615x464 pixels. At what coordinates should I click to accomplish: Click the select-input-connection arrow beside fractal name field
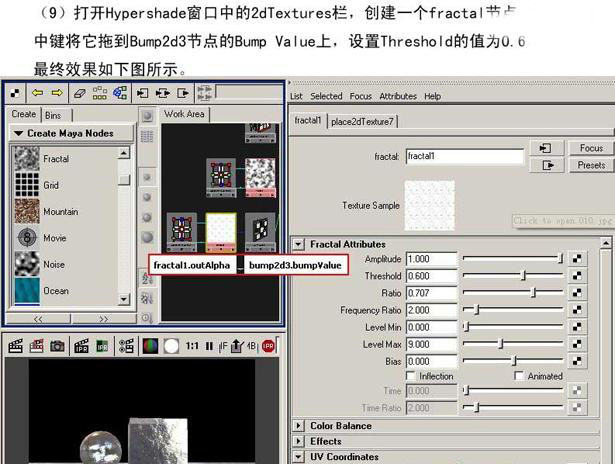pos(546,148)
